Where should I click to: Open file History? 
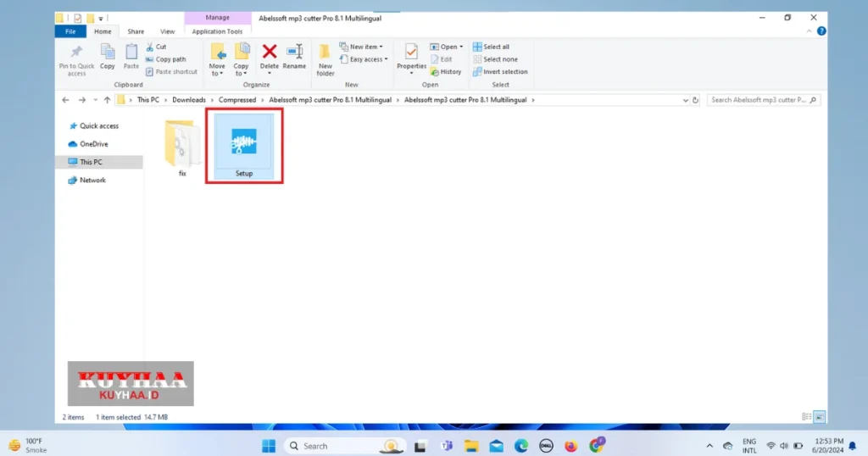point(446,71)
